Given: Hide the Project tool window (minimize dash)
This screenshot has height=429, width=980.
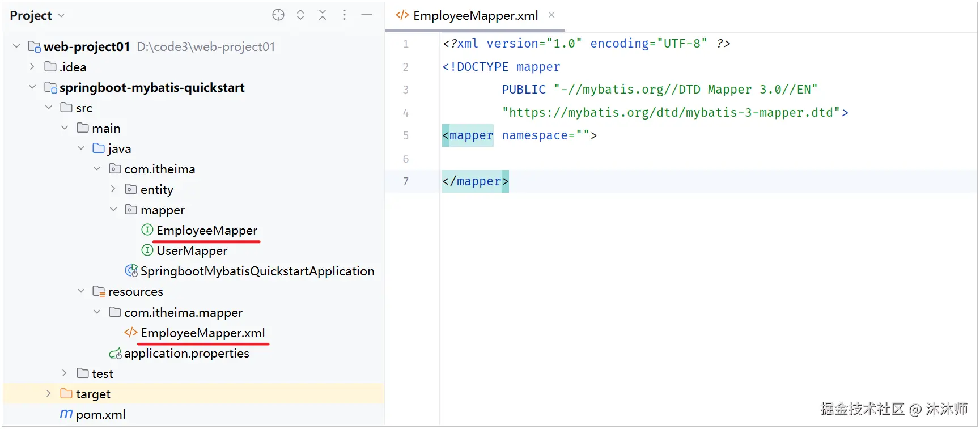Looking at the screenshot, I should click(367, 15).
